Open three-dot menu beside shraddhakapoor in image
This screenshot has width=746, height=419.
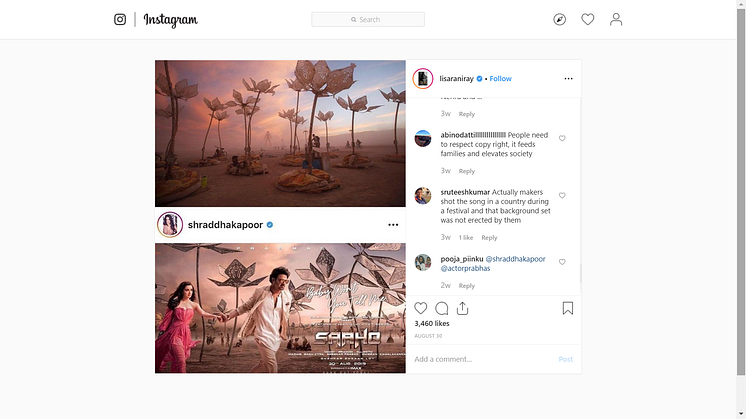393,225
